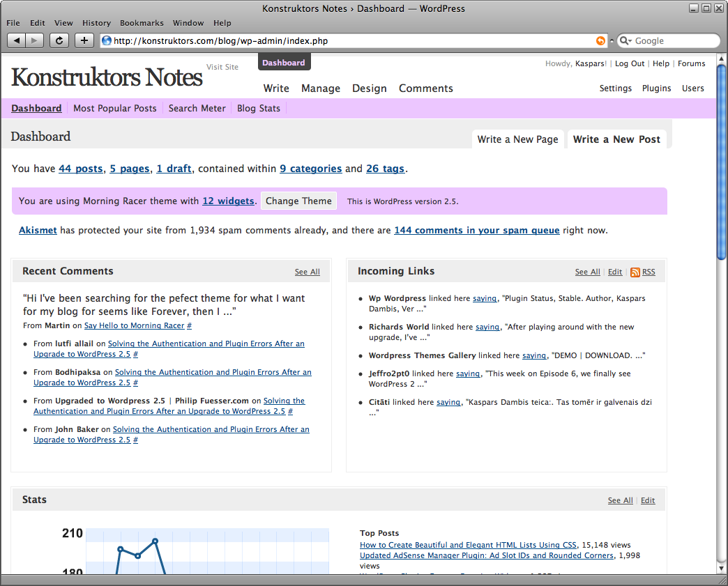
Task: Click the browser Back arrow button
Action: pyautogui.click(x=17, y=40)
